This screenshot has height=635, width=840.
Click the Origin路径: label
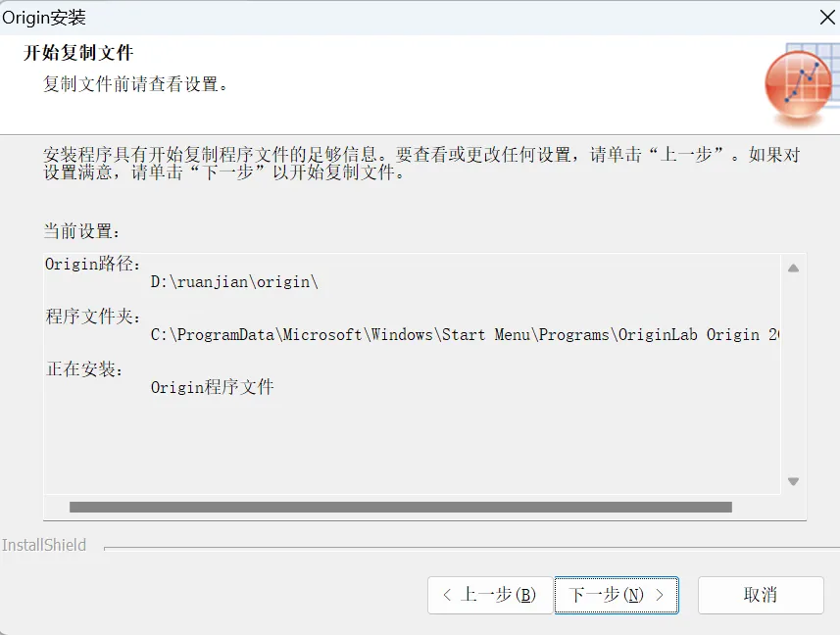pos(93,264)
